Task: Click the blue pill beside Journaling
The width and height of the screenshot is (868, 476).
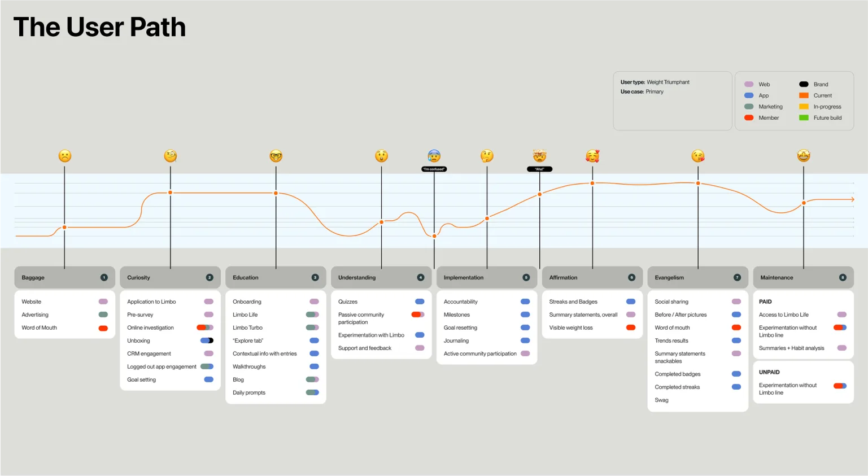Action: point(525,340)
